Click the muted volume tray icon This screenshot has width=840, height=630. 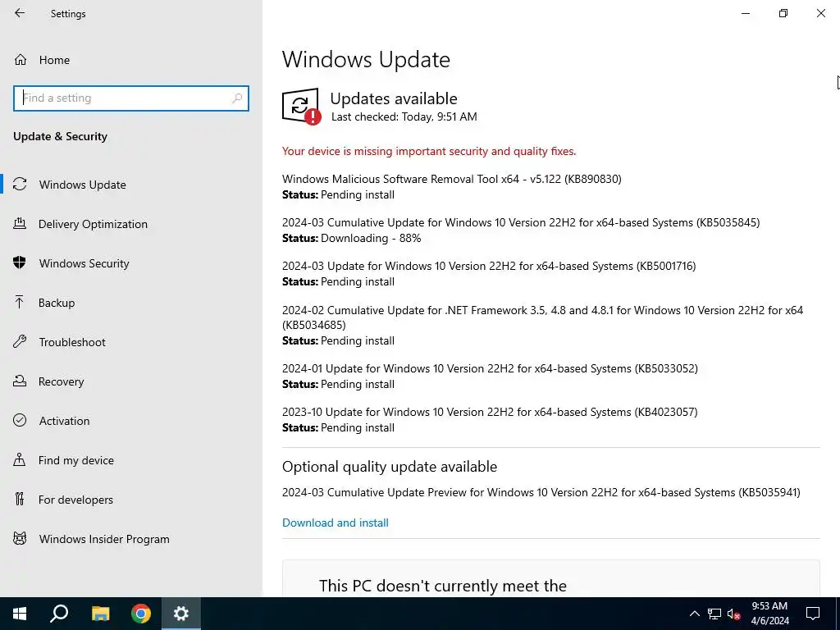coord(733,614)
